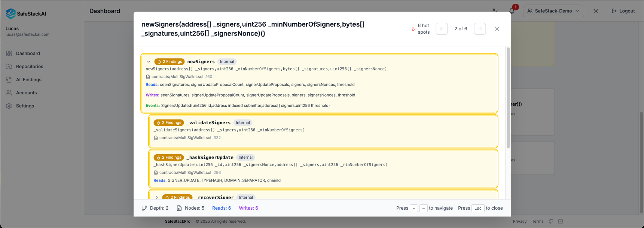Click the email envelope icon in footer
The image size is (644, 228).
[561, 222]
